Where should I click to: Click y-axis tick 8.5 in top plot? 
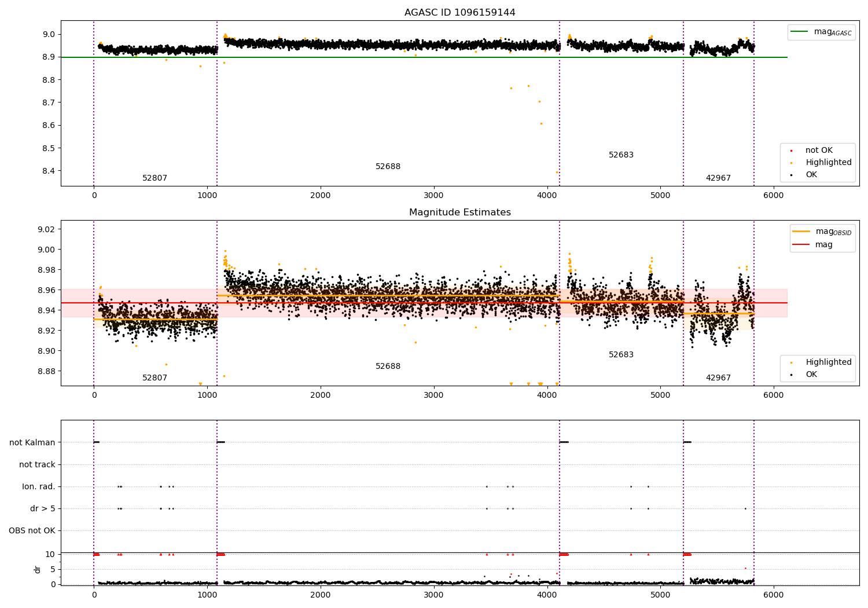50,148
